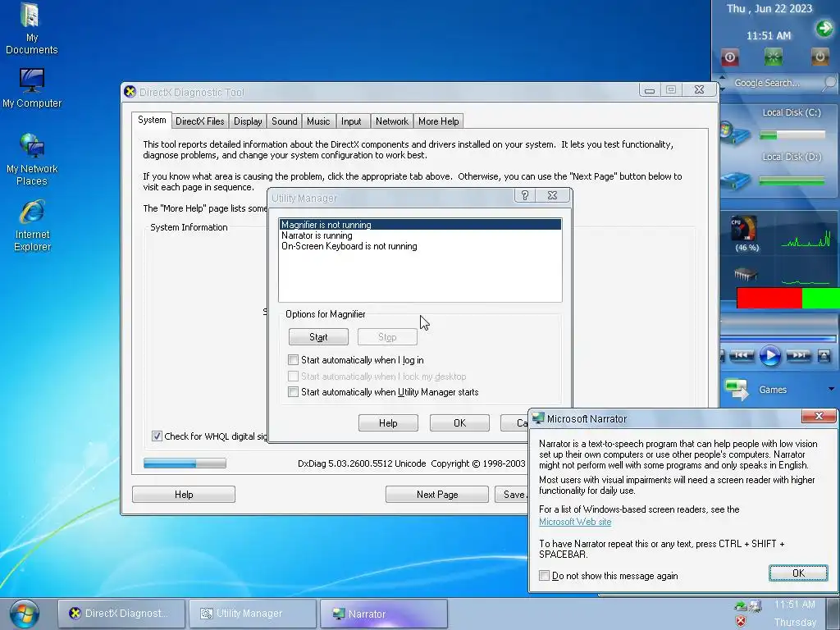Click the red security shield tray icon
This screenshot has height=630, width=840.
point(741,622)
